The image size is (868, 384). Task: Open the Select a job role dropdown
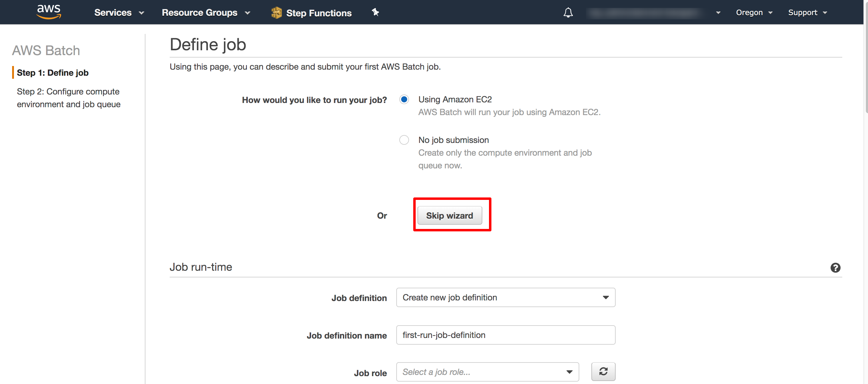pyautogui.click(x=487, y=372)
